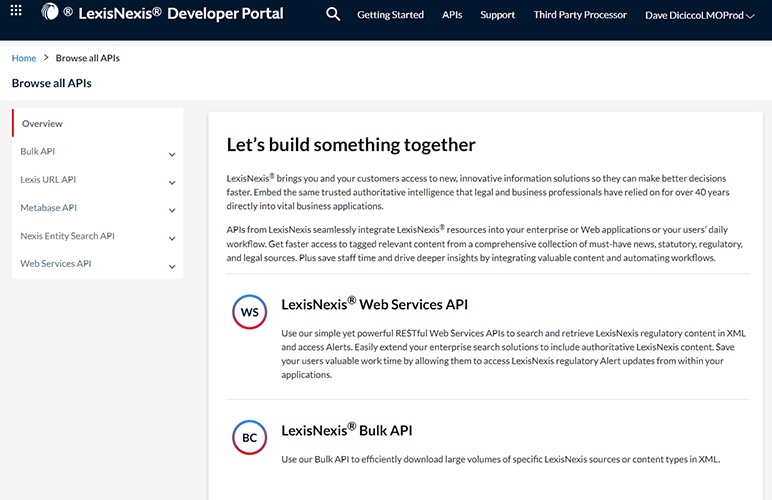Open the app grid launcher icon
This screenshot has height=500, width=772.
tap(16, 14)
